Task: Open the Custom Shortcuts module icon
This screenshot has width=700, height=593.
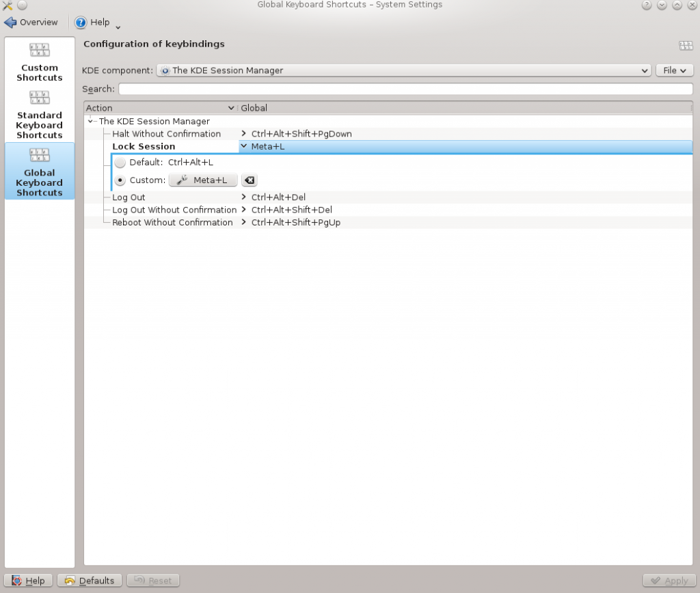Action: [x=39, y=49]
